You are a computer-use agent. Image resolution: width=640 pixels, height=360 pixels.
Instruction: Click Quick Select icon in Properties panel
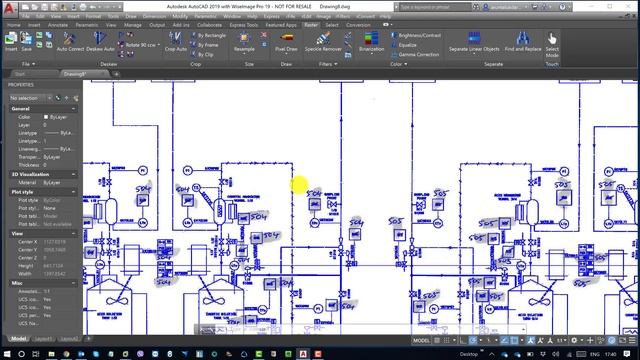76,98
